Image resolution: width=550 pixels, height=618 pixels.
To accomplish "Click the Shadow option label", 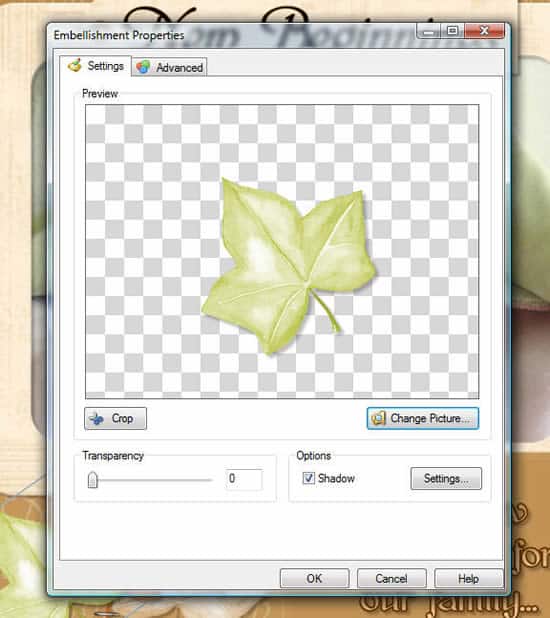I will point(336,478).
